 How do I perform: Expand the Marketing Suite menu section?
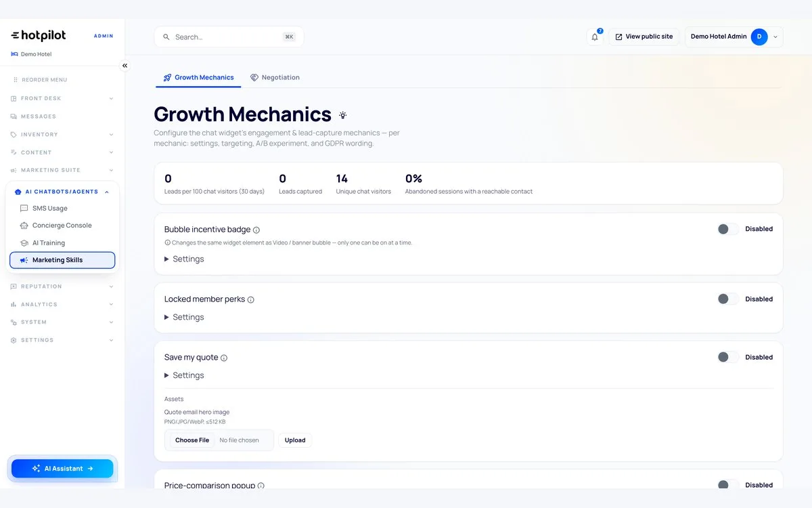(62, 170)
